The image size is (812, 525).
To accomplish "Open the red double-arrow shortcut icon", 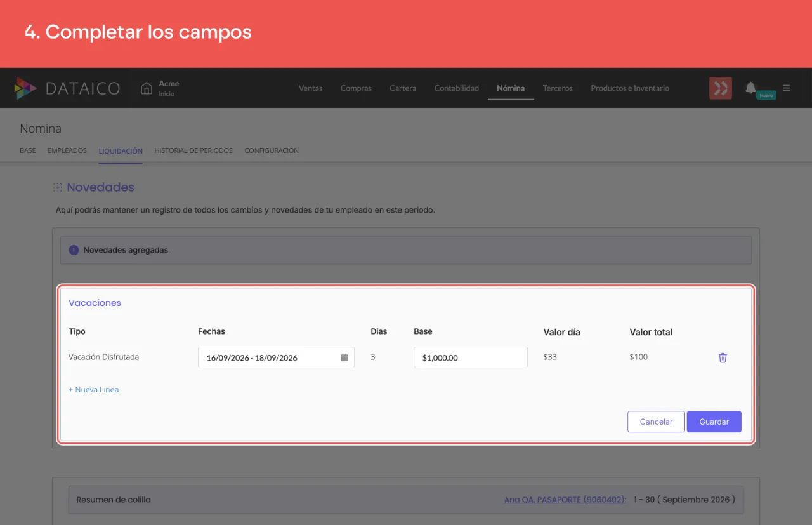I will (x=721, y=88).
